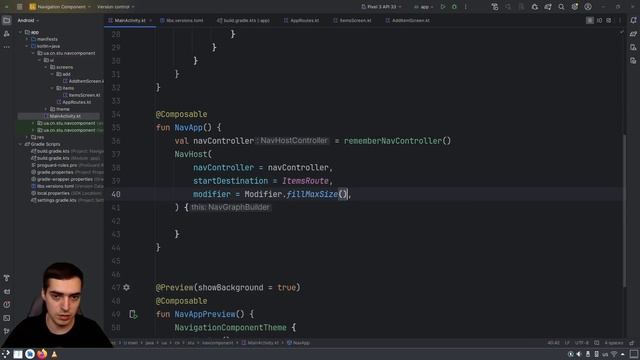Click the editor vertical scrollbar thumb
Image resolution: width=640 pixels, height=360 pixels.
click(x=624, y=210)
